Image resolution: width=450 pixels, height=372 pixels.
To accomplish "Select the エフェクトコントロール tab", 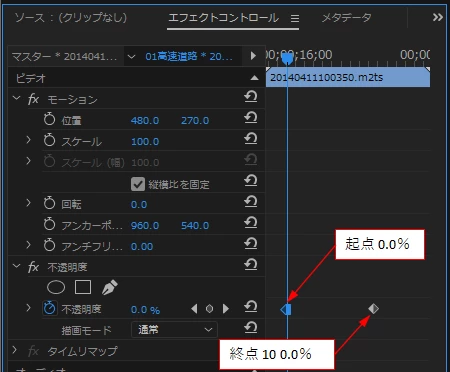I will [223, 17].
